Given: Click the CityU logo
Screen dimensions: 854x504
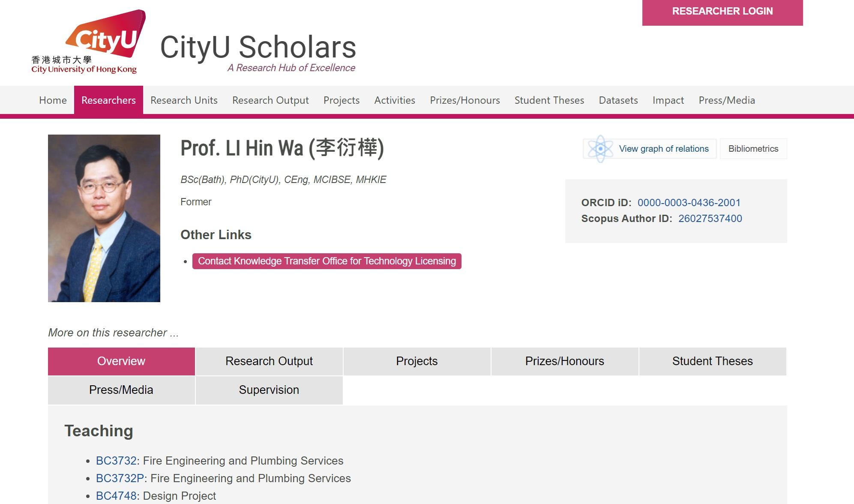Looking at the screenshot, I should click(88, 42).
